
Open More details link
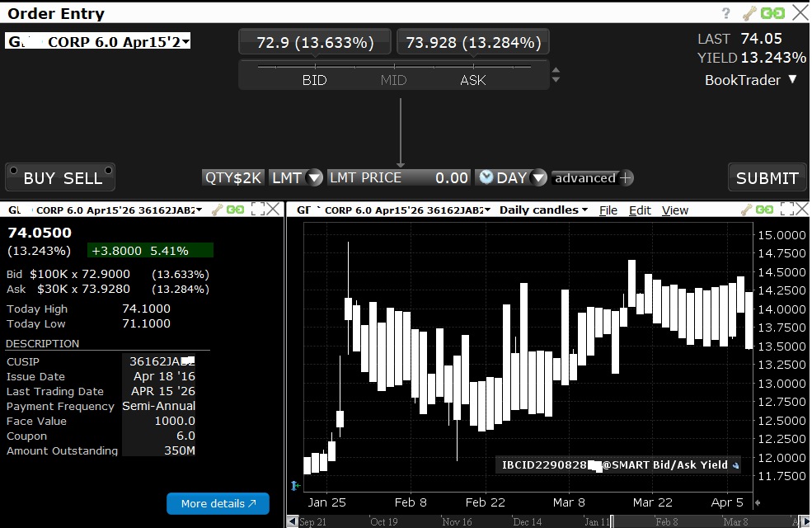(x=218, y=503)
